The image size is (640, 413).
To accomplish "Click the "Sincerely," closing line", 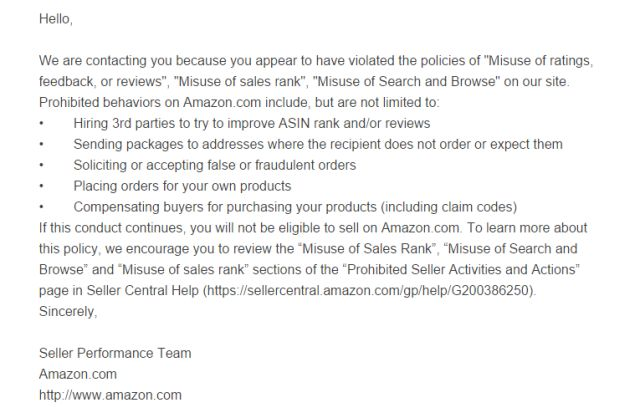I will pyautogui.click(x=68, y=311).
